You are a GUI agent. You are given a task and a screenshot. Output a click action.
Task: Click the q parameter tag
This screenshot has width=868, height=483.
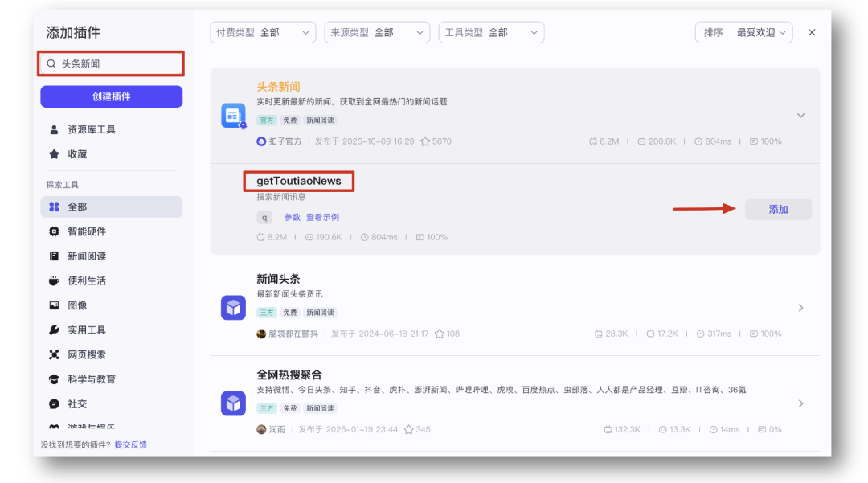[264, 218]
